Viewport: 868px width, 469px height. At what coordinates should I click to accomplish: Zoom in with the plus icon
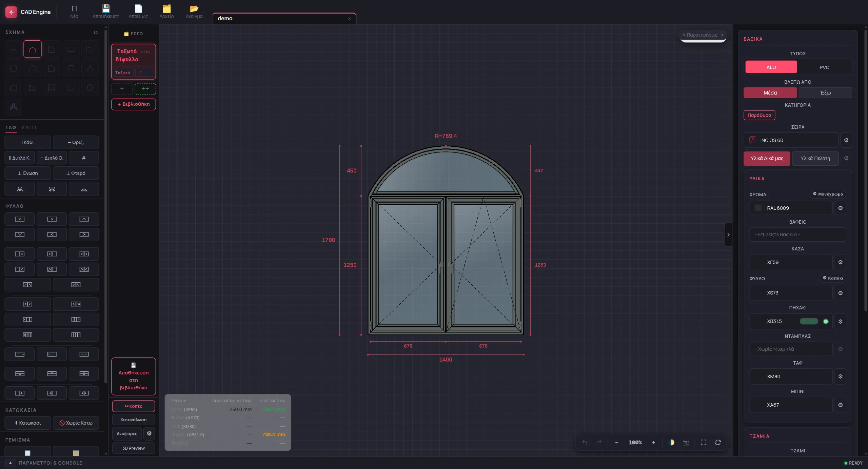pos(654,443)
